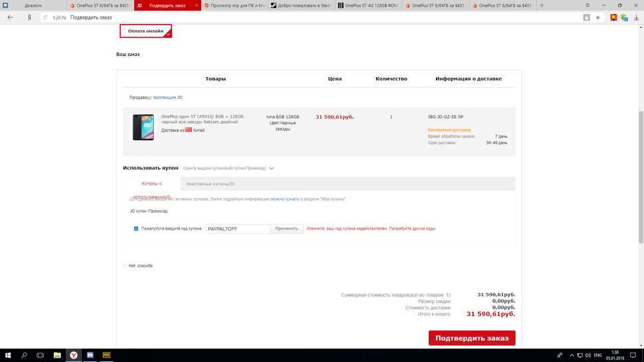Click the Итого к оплате amount
The image size is (644, 362).
490,314
